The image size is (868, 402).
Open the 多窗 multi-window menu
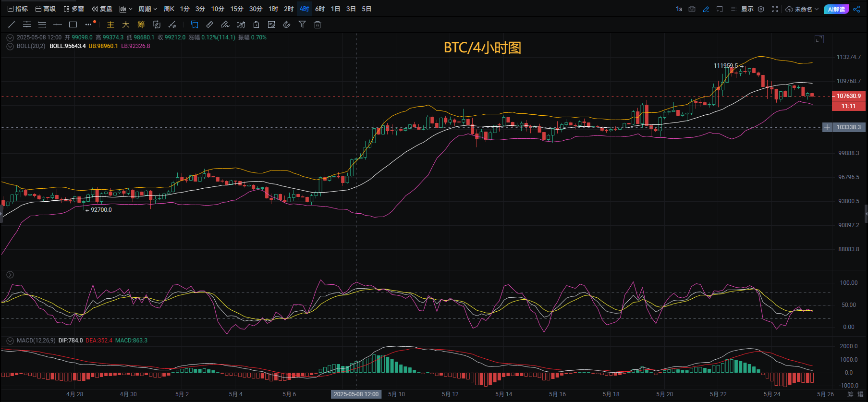pos(73,9)
